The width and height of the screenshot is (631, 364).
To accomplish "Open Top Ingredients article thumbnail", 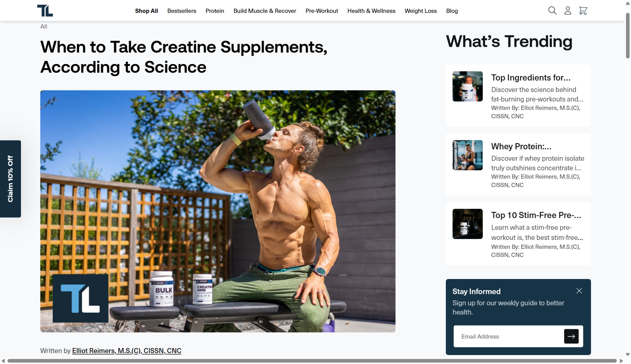I will click(x=467, y=87).
